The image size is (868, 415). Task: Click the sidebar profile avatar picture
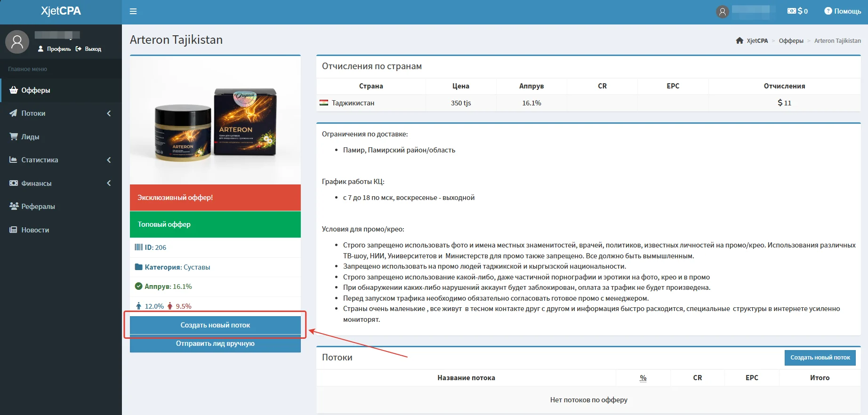coord(17,42)
